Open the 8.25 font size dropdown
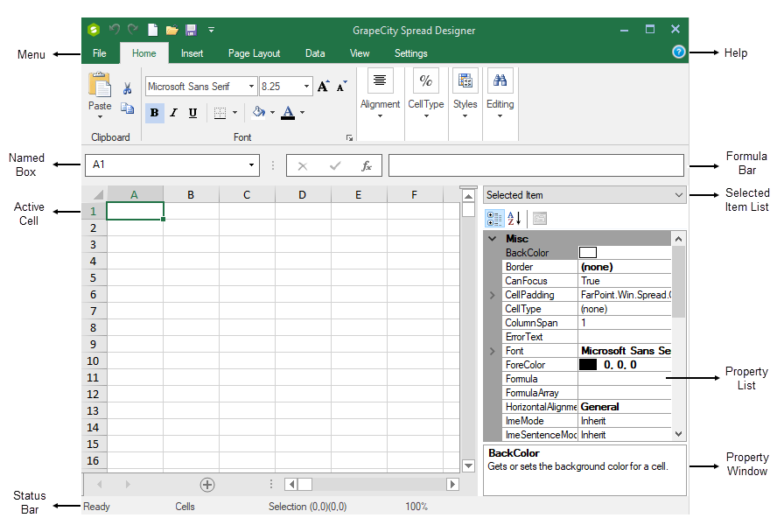The width and height of the screenshot is (784, 532). click(x=306, y=87)
